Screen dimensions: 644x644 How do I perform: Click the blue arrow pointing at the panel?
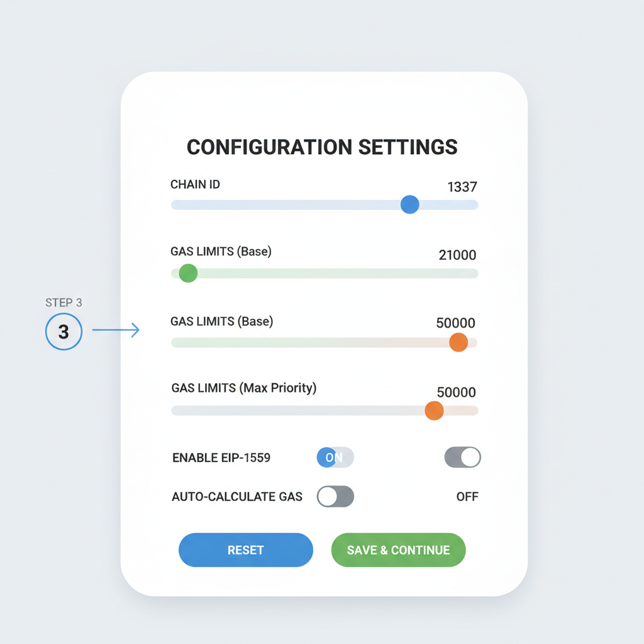tap(116, 329)
